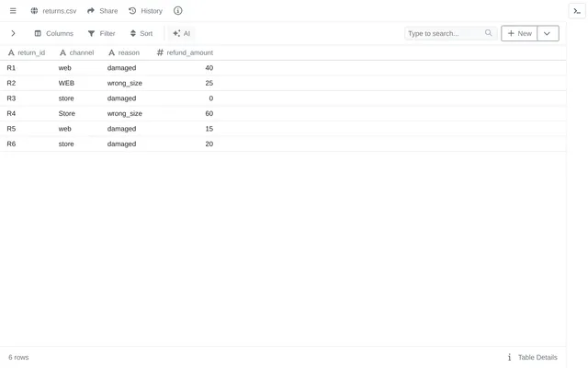Click the text type icon of return_id
Viewport: 588px width, 368px height.
point(11,52)
